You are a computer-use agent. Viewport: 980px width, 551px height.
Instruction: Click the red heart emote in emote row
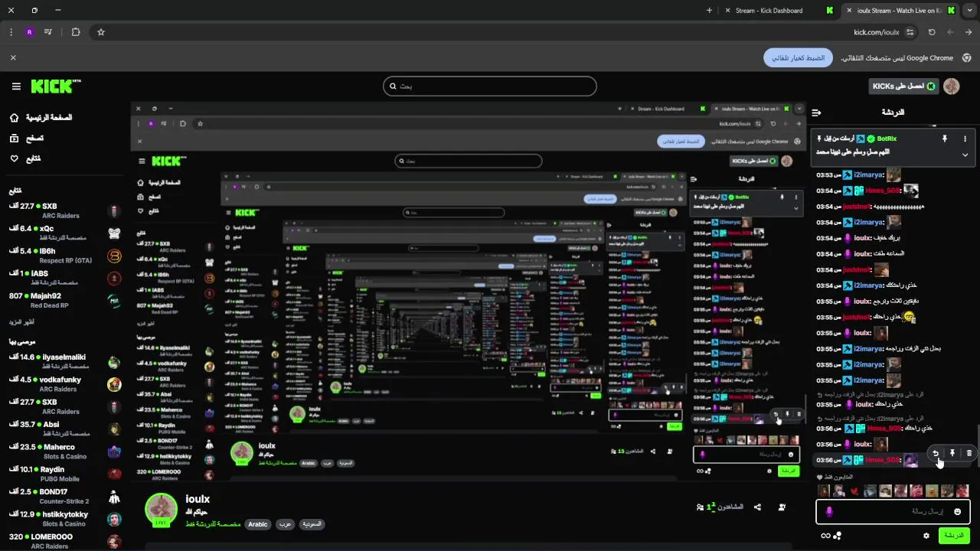(855, 491)
